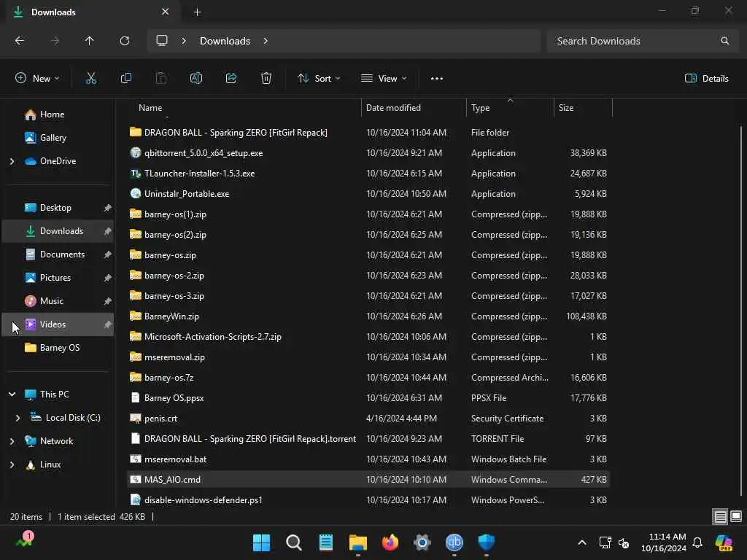Click the file list vertical scrollbar

coord(741,309)
